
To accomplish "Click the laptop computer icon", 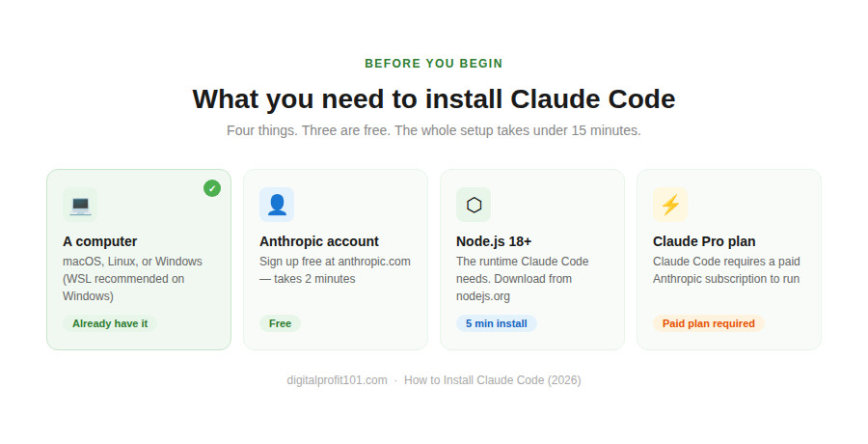I will (x=80, y=205).
